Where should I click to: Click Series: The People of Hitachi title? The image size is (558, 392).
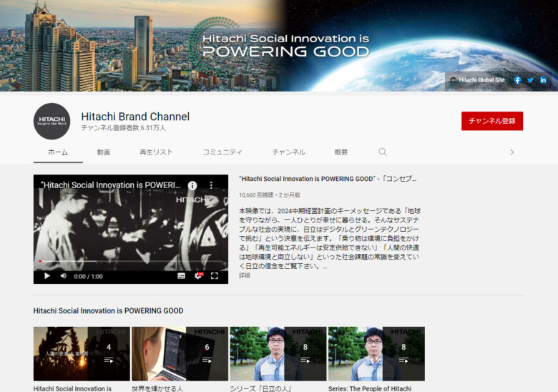(x=370, y=388)
